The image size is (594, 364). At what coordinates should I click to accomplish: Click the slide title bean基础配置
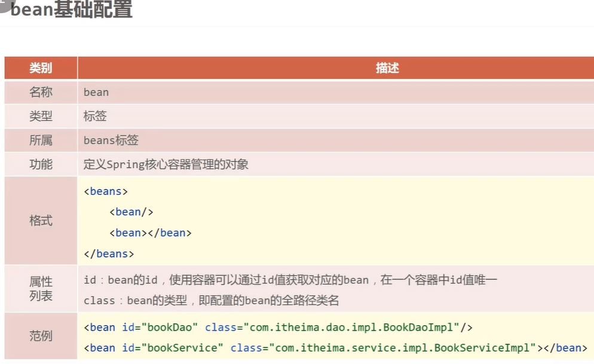coord(72,9)
